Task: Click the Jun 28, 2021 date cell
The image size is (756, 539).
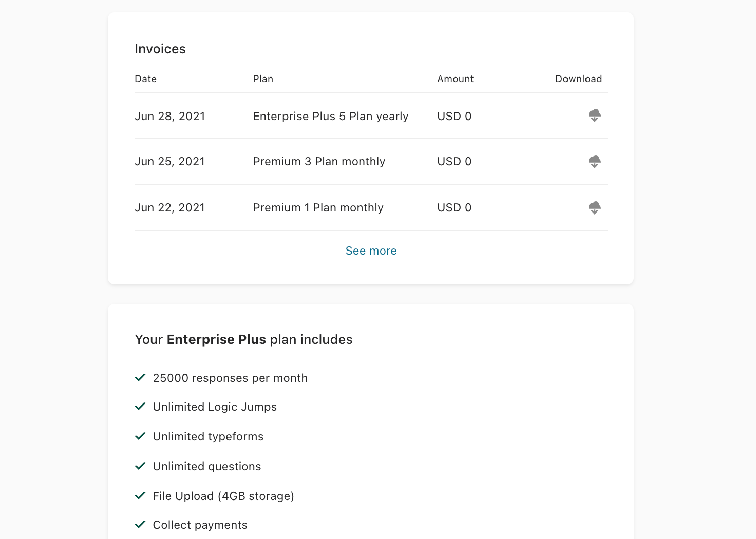Action: [170, 116]
